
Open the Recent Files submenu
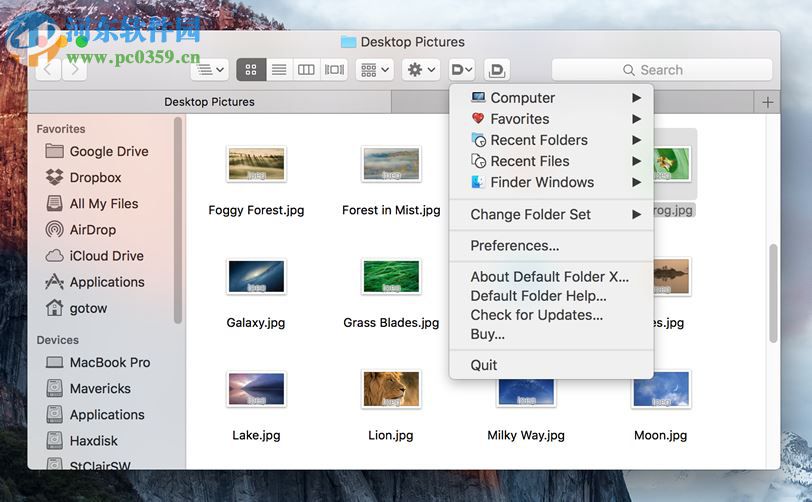pyautogui.click(x=552, y=161)
